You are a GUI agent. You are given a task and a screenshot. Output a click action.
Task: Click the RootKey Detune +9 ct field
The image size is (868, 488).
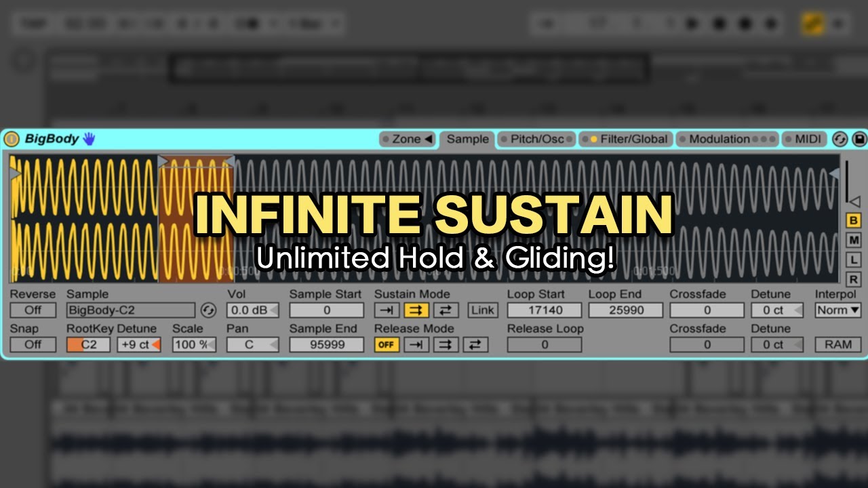point(138,344)
